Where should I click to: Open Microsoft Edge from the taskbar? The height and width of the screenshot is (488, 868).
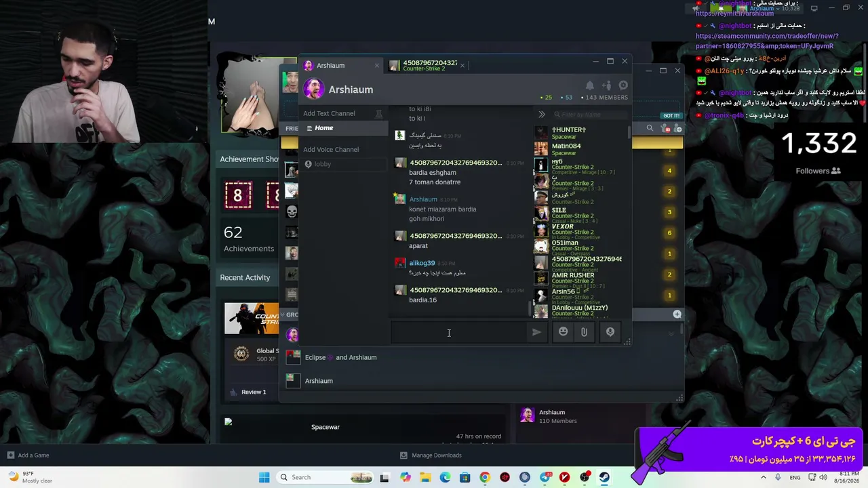click(445, 477)
